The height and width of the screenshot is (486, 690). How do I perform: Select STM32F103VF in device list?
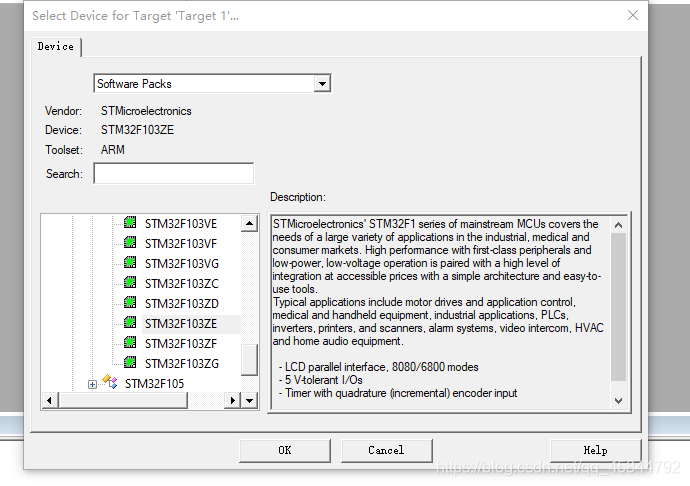(x=181, y=243)
